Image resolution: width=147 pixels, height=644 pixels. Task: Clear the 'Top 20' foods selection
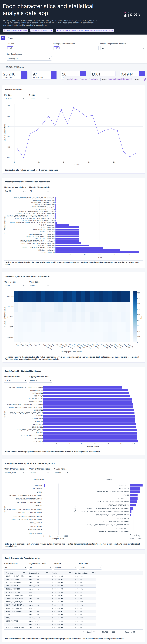coord(23,381)
